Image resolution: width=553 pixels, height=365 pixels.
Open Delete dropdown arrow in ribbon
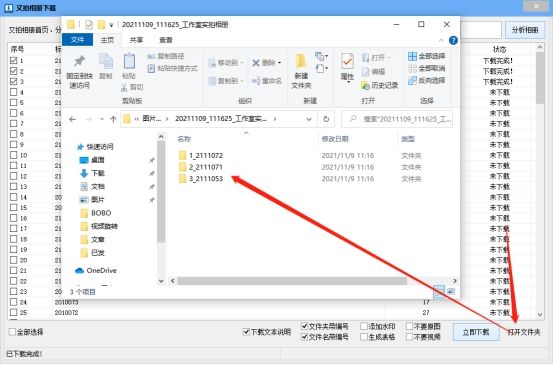(x=280, y=63)
